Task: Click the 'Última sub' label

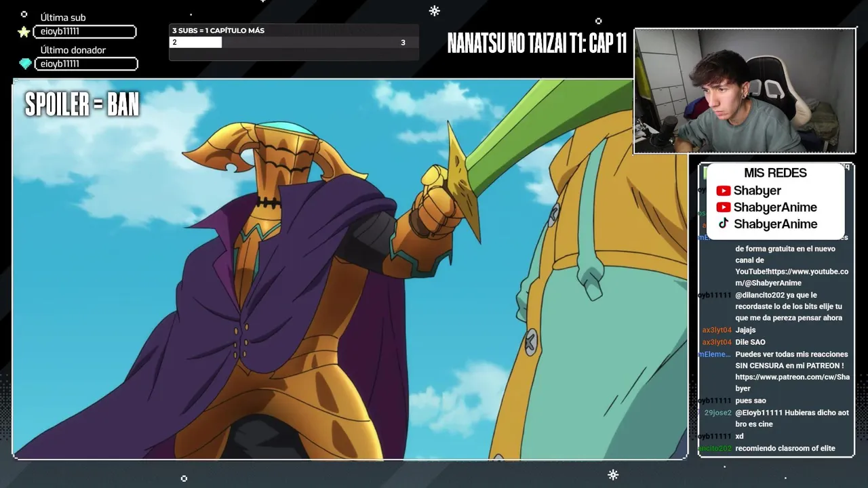Action: click(63, 18)
